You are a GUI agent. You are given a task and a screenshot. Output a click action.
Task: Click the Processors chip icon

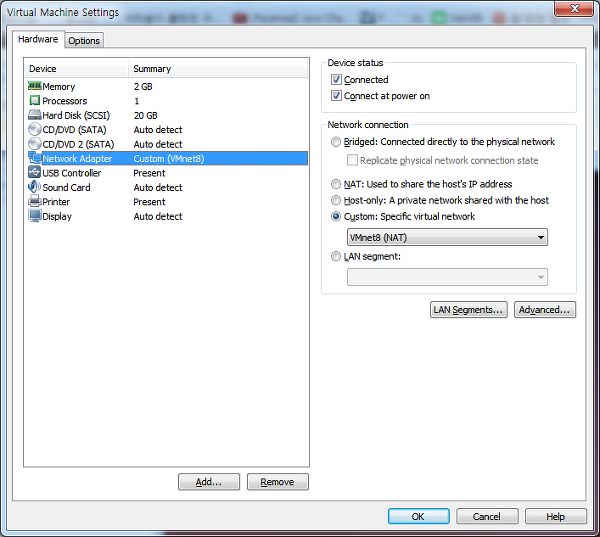34,101
